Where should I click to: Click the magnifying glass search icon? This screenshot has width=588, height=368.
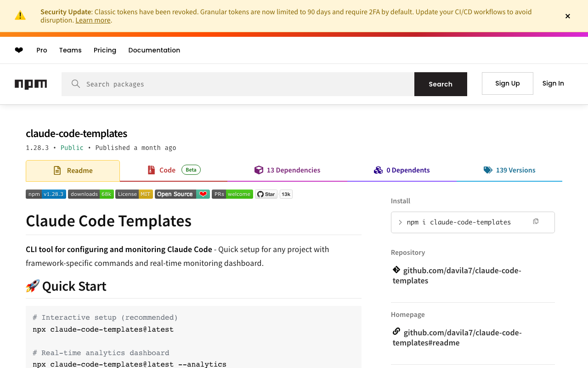pyautogui.click(x=76, y=84)
